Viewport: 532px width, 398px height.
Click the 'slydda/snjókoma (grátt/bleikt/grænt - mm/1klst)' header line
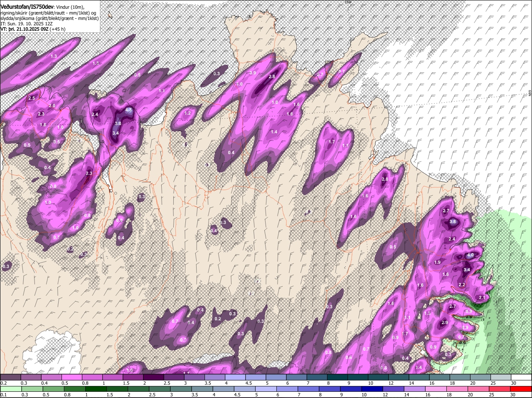click(49, 18)
